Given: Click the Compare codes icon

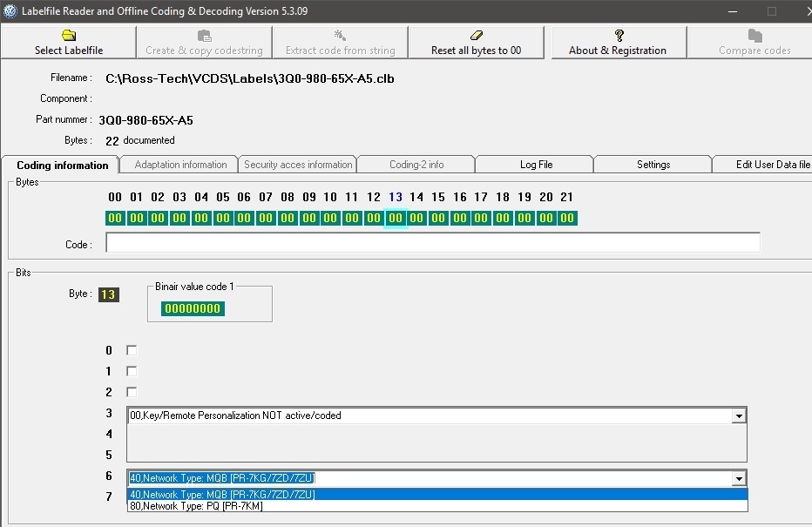Looking at the screenshot, I should pos(755,35).
